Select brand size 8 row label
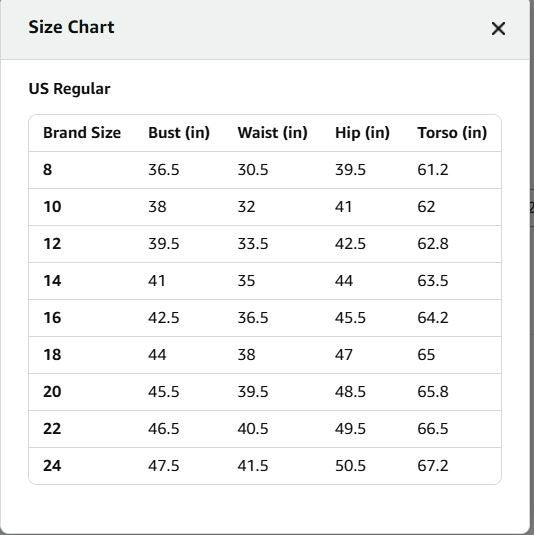 pos(47,170)
